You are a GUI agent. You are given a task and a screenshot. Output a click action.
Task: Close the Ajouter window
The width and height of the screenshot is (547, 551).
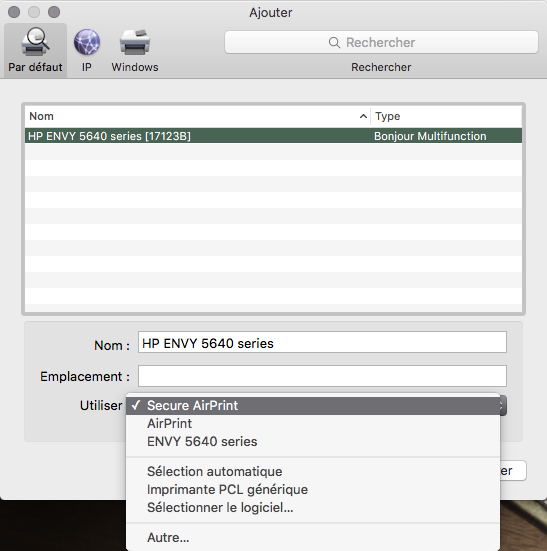[x=14, y=12]
